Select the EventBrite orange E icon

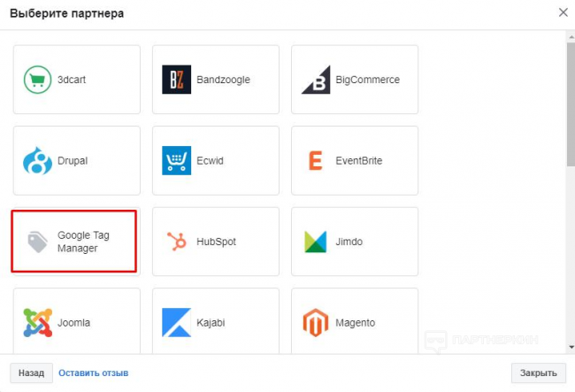pyautogui.click(x=316, y=161)
